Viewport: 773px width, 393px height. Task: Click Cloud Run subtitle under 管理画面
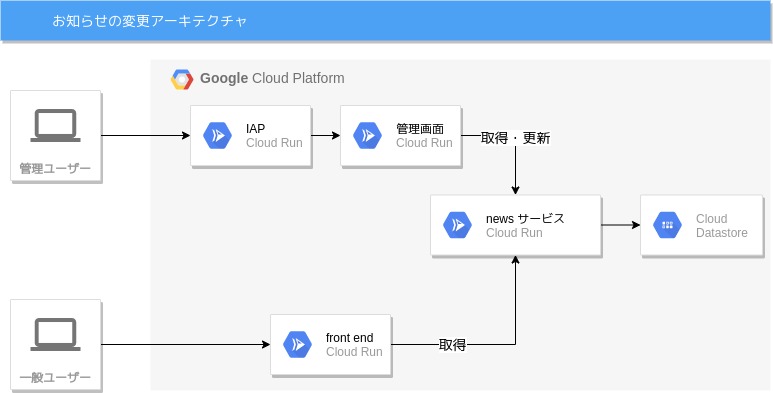[424, 143]
